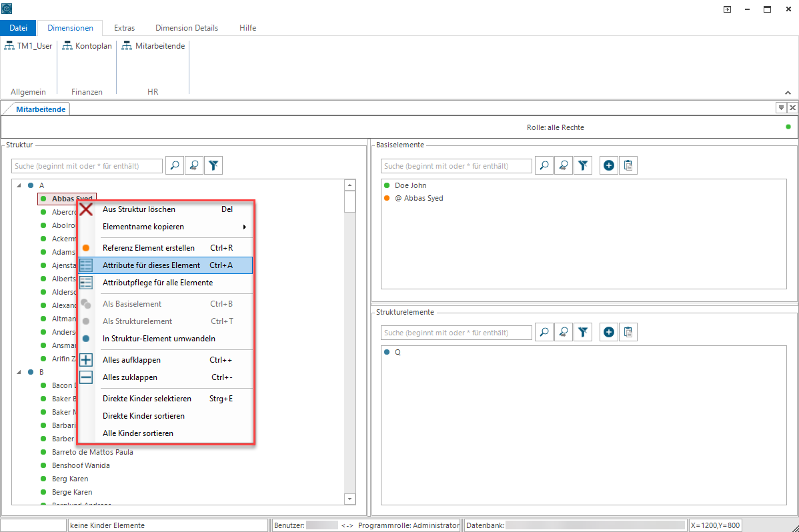The image size is (799, 532).
Task: Select Berg Karen in structure tree
Action: [70, 479]
